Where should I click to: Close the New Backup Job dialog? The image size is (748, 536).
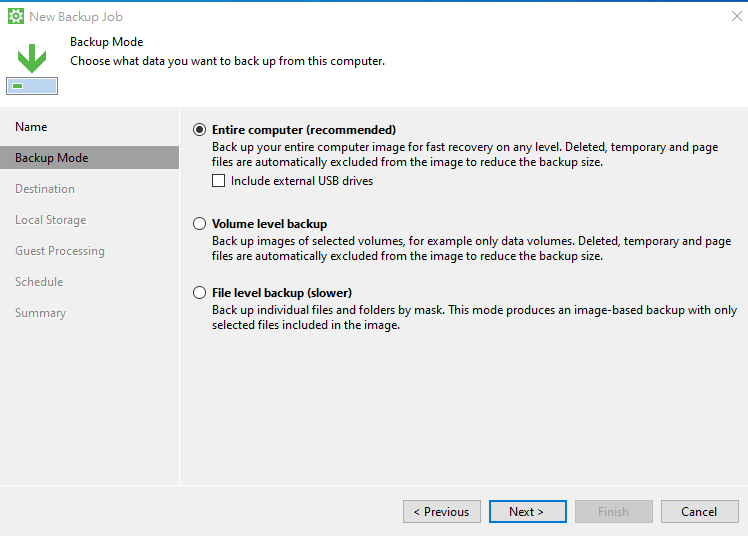pyautogui.click(x=738, y=16)
